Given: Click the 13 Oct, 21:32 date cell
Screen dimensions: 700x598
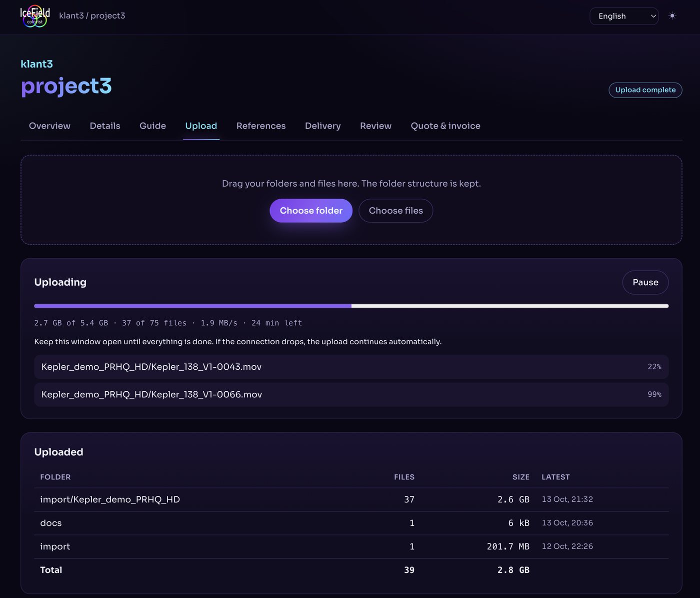Looking at the screenshot, I should [567, 499].
